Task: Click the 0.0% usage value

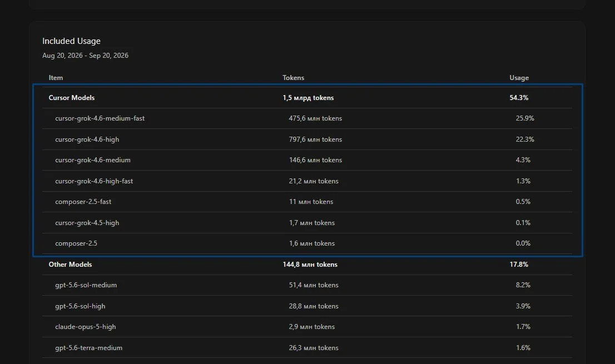Action: coord(523,243)
